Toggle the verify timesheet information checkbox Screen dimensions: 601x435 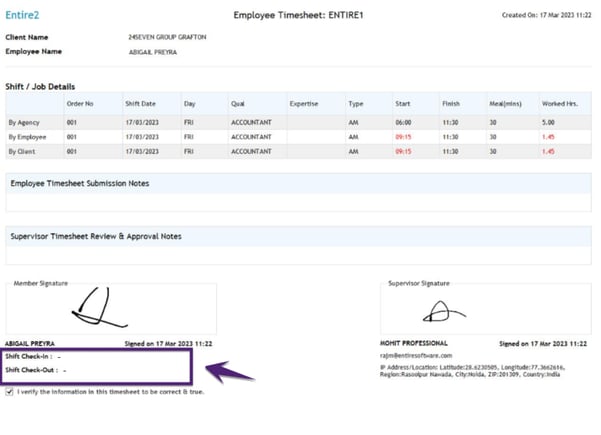tap(9, 392)
